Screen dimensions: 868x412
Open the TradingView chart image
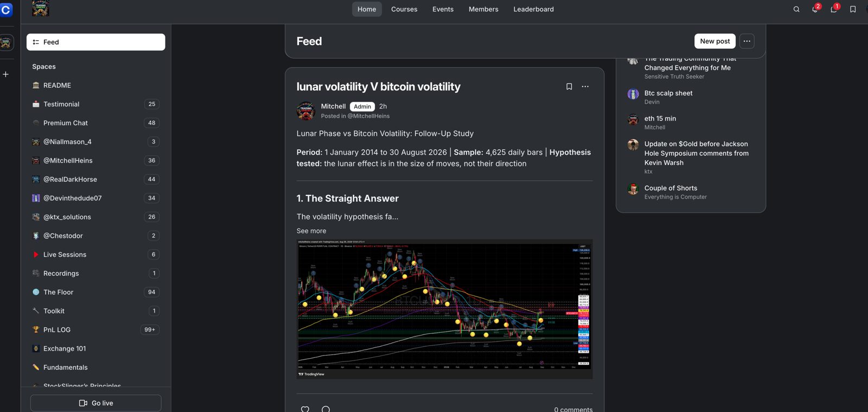pos(444,309)
